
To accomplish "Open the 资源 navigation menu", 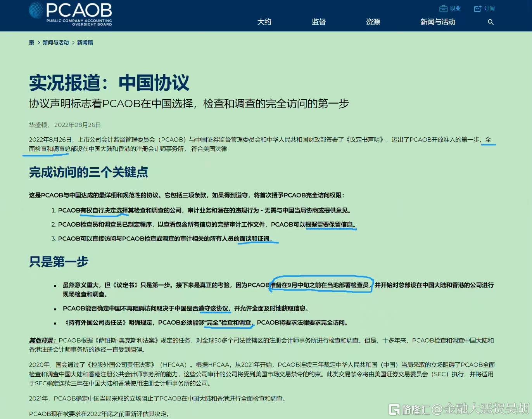I will point(373,22).
